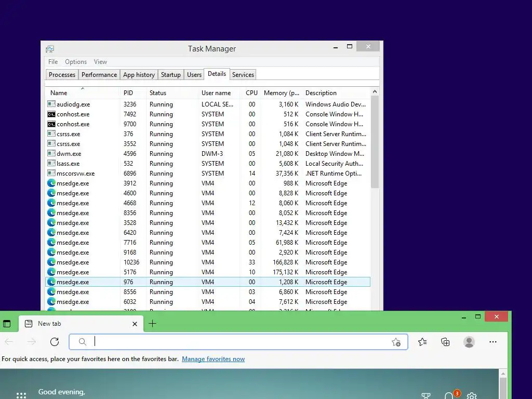Open the Edge Favorites list icon
The height and width of the screenshot is (399, 532).
(422, 342)
